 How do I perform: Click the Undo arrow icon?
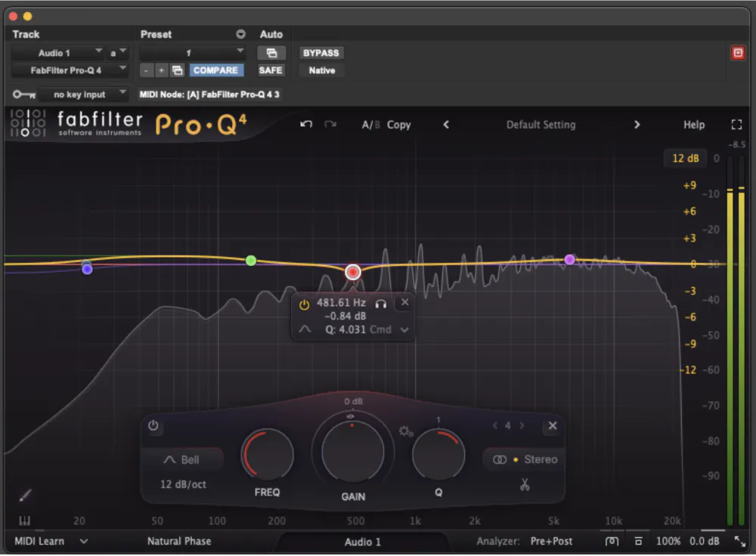point(306,125)
